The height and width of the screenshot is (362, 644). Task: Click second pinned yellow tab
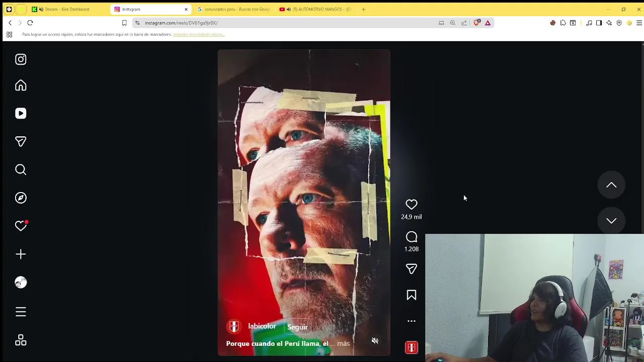21,9
